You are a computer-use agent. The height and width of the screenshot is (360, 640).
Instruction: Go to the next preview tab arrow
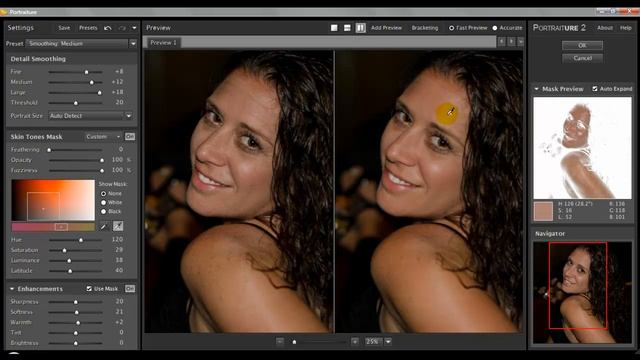(511, 42)
